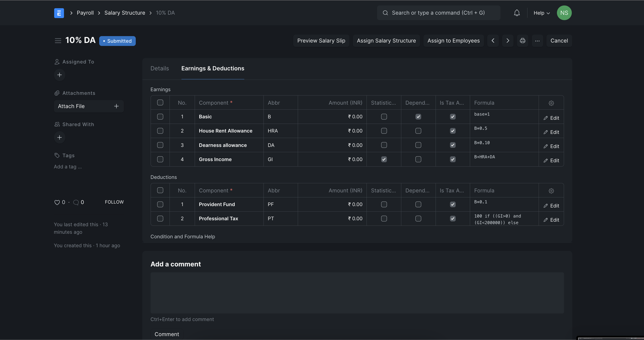Add an assignee with the plus icon

(59, 75)
